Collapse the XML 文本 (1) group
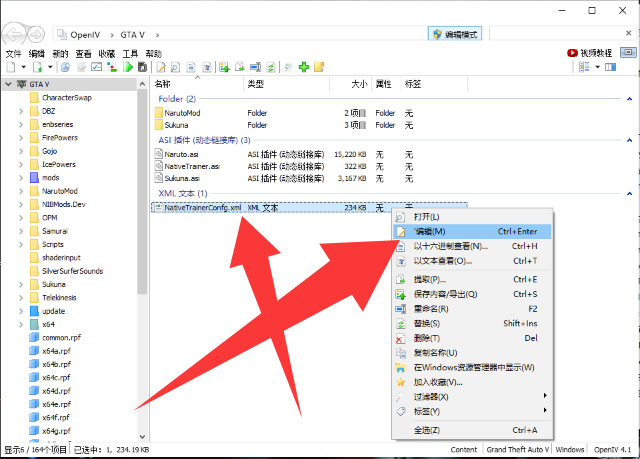Screen dimensions: 640x459 click(629, 193)
